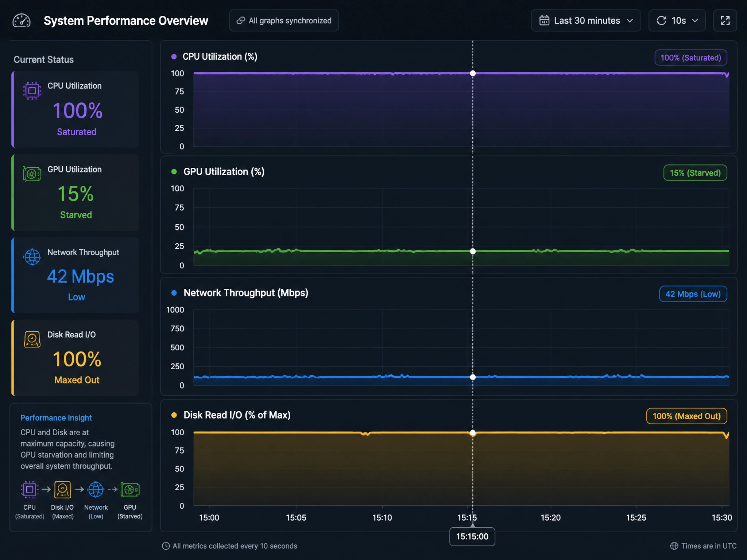The image size is (747, 560).
Task: Click the CPU chip icon in CPU Utilization card
Action: [32, 90]
